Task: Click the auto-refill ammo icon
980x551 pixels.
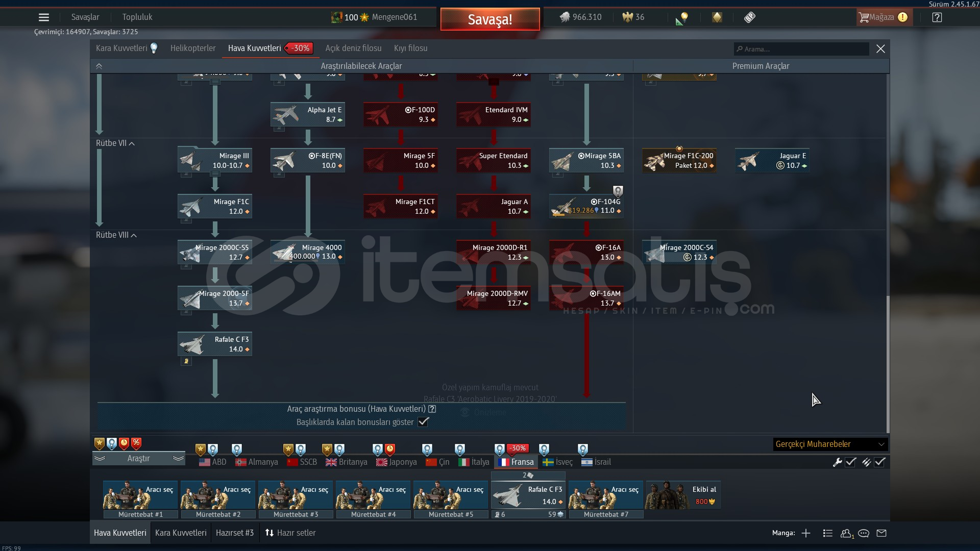Action: pyautogui.click(x=866, y=462)
